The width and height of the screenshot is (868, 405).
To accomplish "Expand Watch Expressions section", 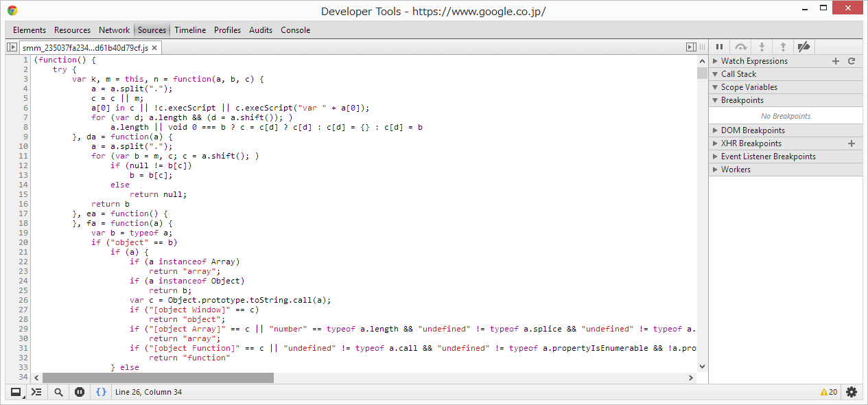I will point(786,61).
